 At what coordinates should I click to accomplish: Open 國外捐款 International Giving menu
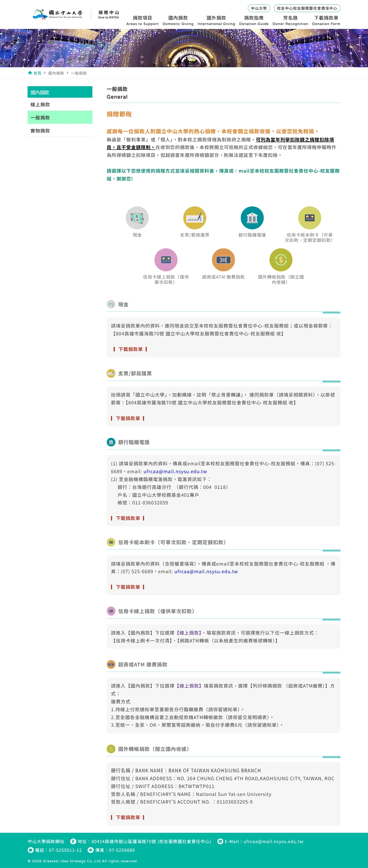click(216, 20)
